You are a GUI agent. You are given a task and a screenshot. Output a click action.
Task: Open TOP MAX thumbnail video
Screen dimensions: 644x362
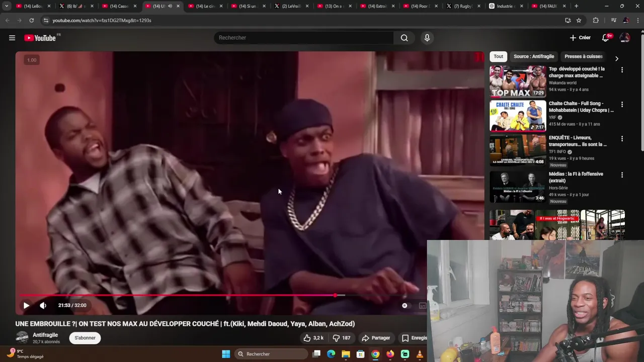pyautogui.click(x=518, y=81)
